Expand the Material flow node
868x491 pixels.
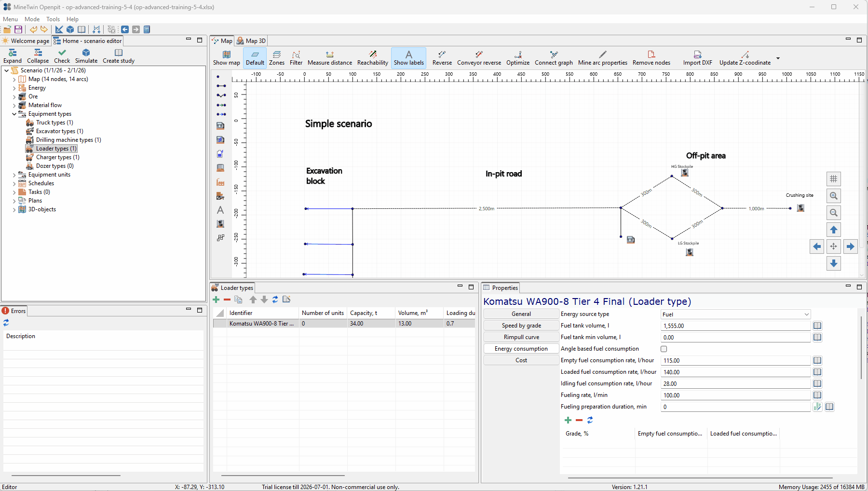(14, 105)
